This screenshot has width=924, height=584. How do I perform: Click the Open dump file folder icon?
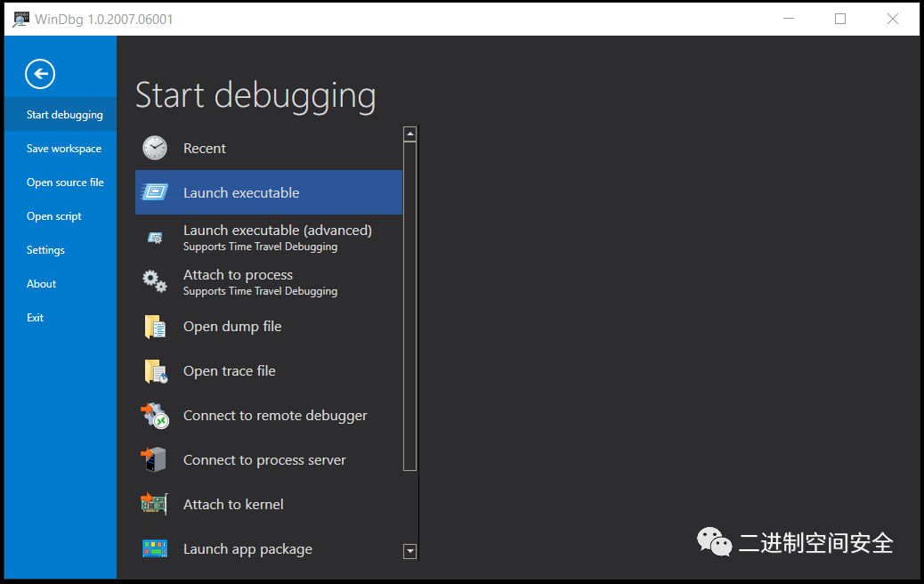pos(155,327)
